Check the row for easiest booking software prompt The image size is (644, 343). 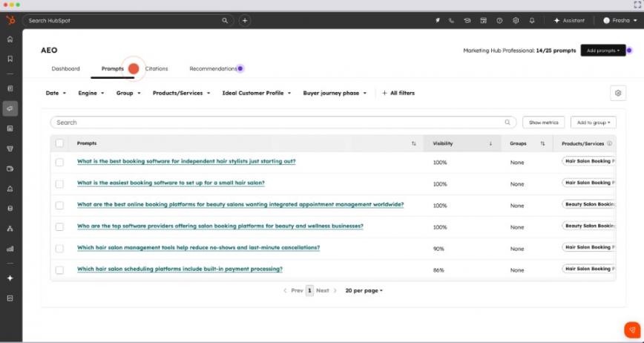pos(59,184)
